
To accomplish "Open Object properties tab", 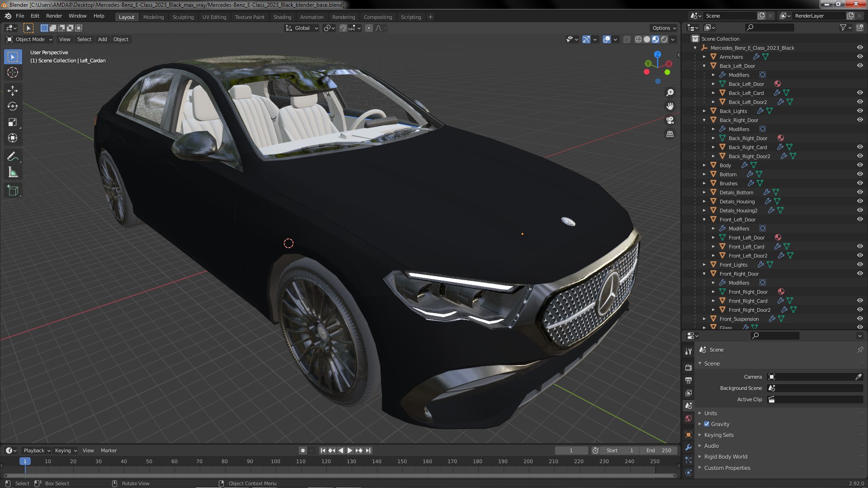I will pyautogui.click(x=689, y=435).
